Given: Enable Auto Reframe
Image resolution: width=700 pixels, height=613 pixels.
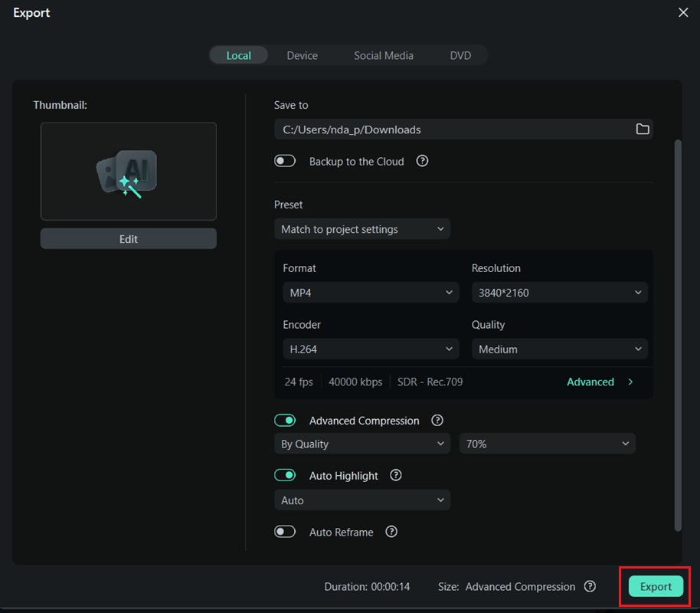Looking at the screenshot, I should pos(285,531).
